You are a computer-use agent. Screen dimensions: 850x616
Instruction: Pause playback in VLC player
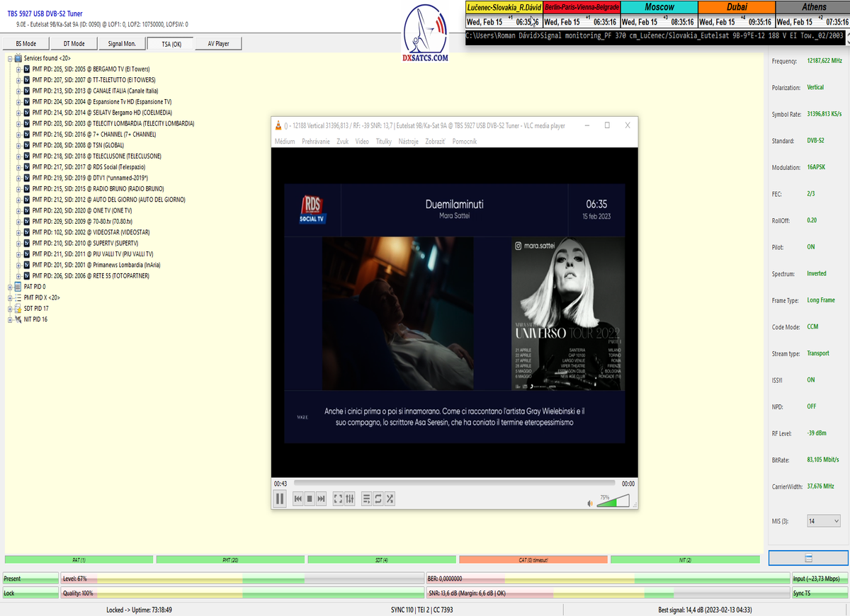[x=280, y=499]
